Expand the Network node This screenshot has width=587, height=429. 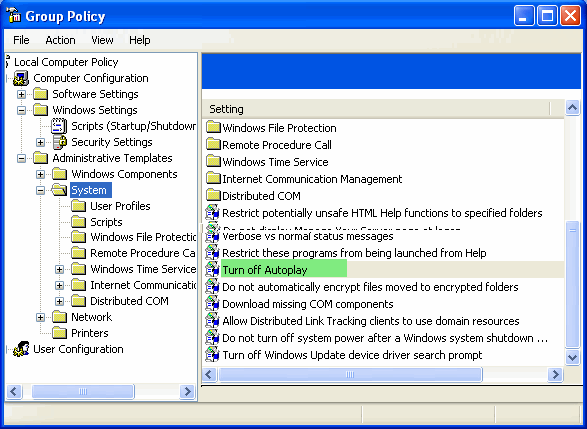click(40, 317)
